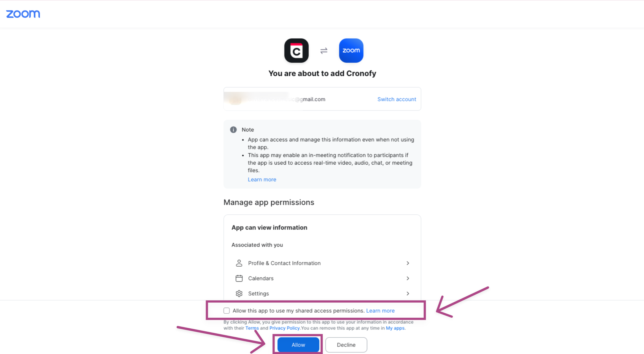Screen dimensions: 644x354
Task: Click the Switch account link
Action: [397, 99]
